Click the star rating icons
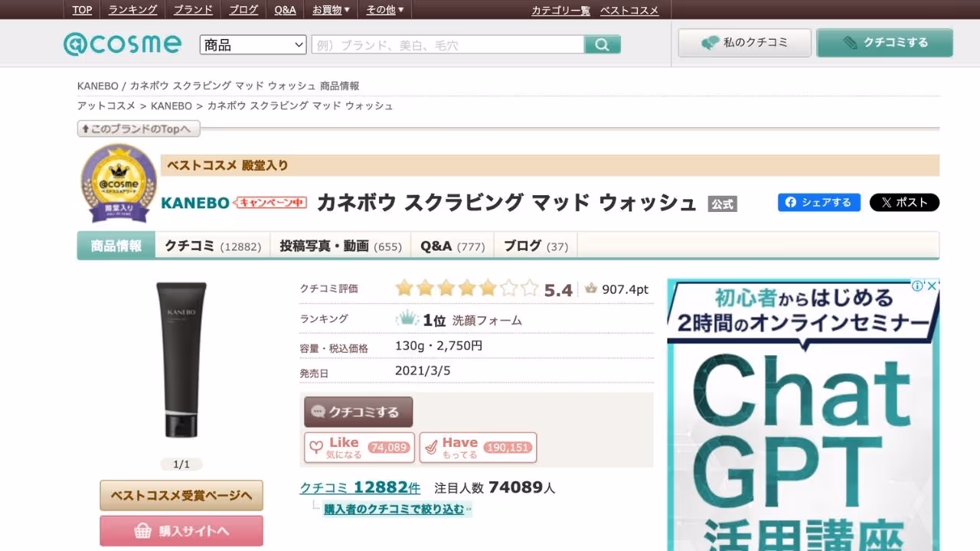Screen dimensions: 980x551 tap(467, 289)
